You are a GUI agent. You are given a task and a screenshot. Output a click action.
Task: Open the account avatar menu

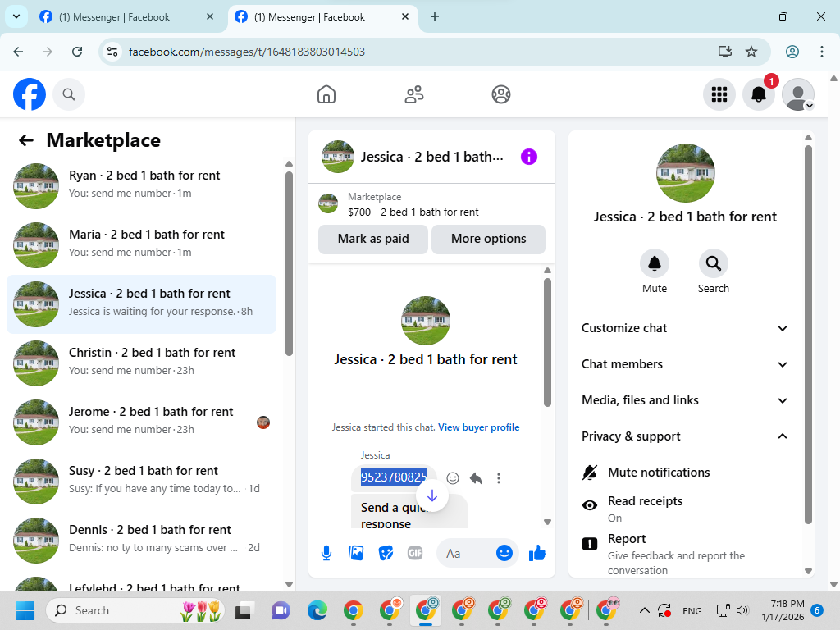pos(798,95)
